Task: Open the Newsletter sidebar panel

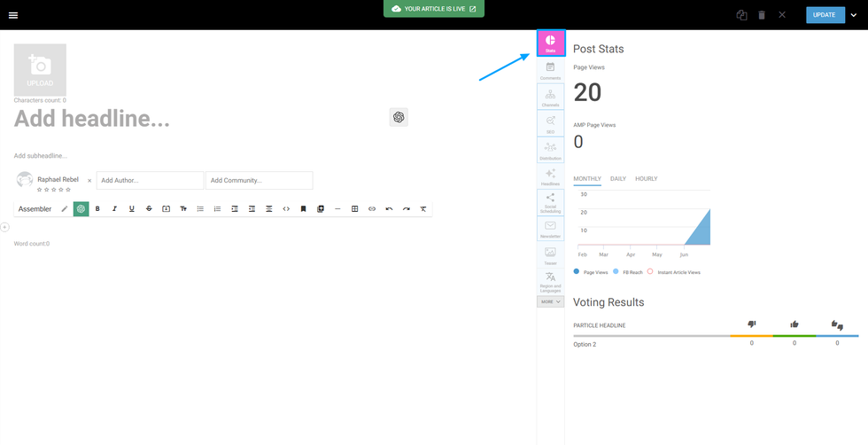Action: (x=550, y=230)
